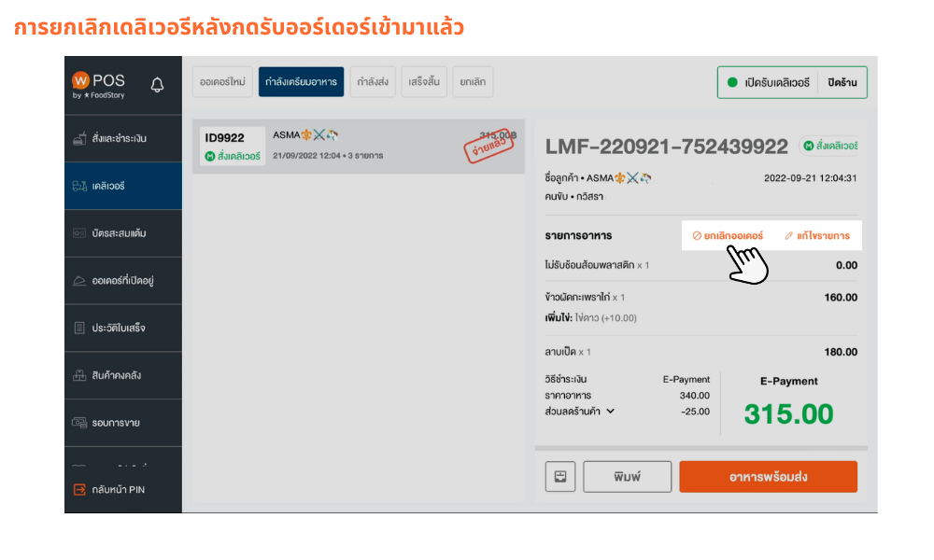Click the return to PIN exit icon
The image size is (934, 560).
79,489
